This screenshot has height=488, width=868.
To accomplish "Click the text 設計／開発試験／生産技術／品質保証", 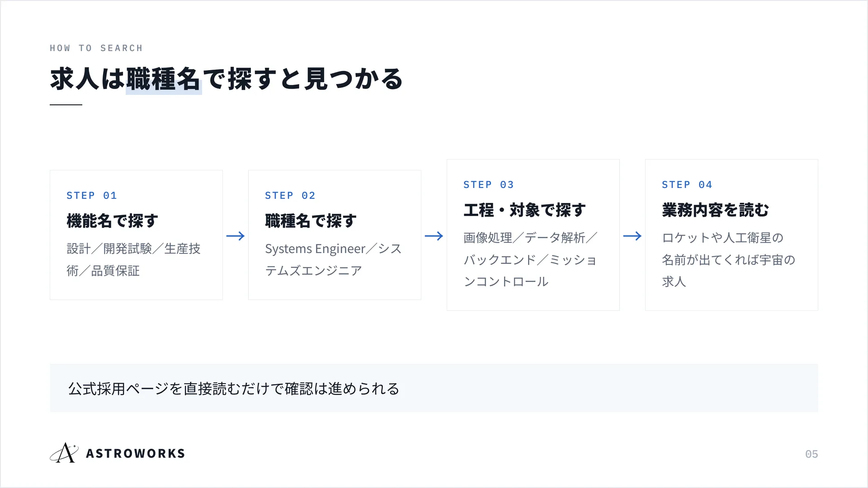I will pyautogui.click(x=133, y=260).
